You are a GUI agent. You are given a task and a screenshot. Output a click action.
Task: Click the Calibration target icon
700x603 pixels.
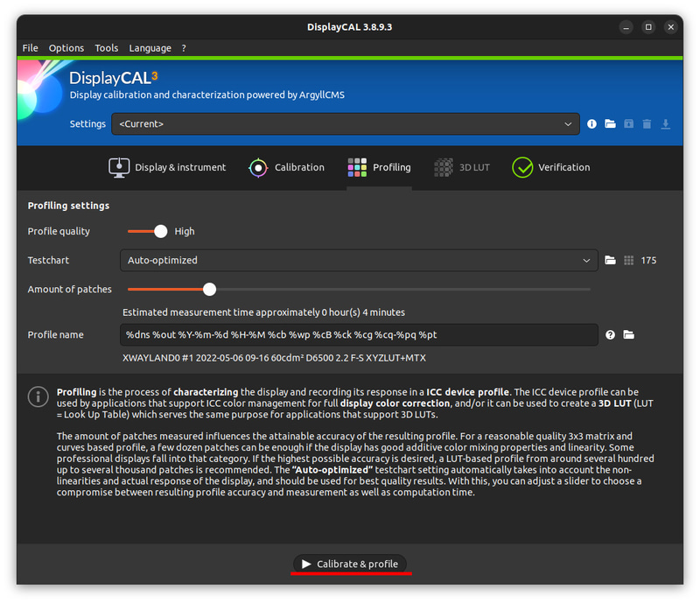(x=258, y=167)
